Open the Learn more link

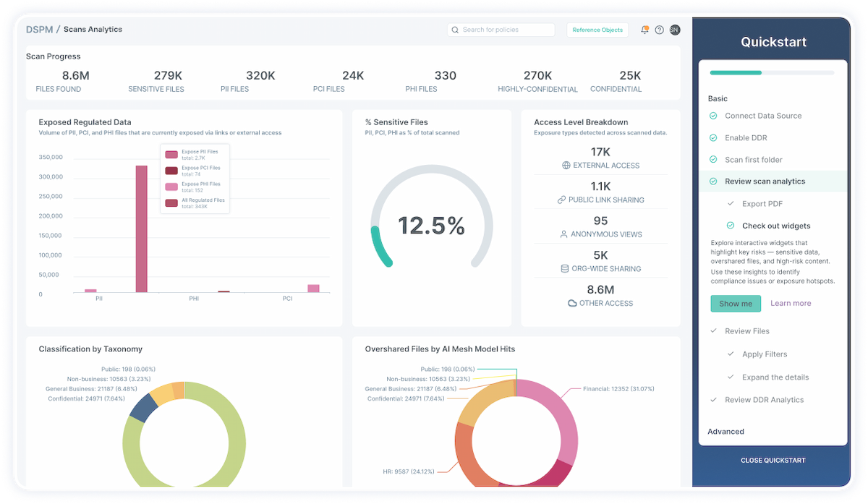coord(791,303)
